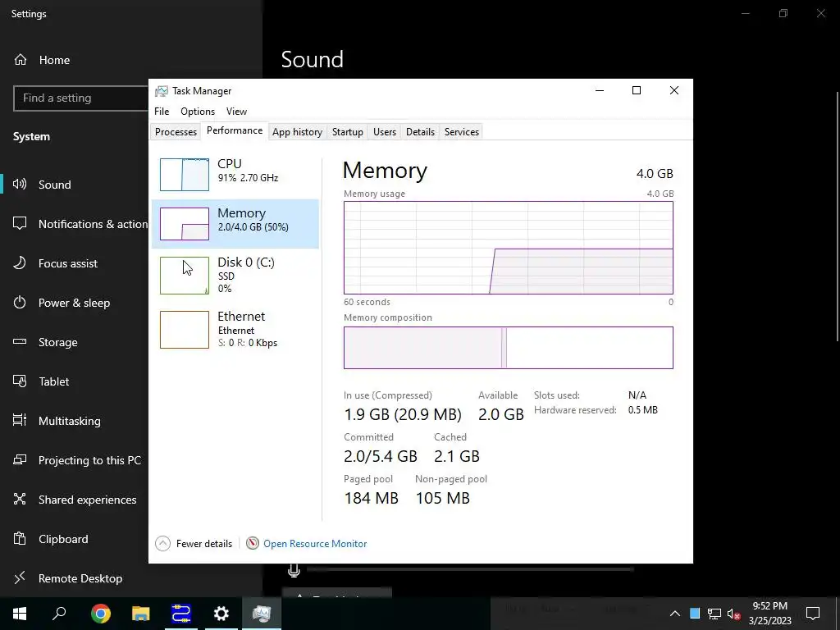Minimize the Task Manager window
This screenshot has width=840, height=630.
[600, 90]
